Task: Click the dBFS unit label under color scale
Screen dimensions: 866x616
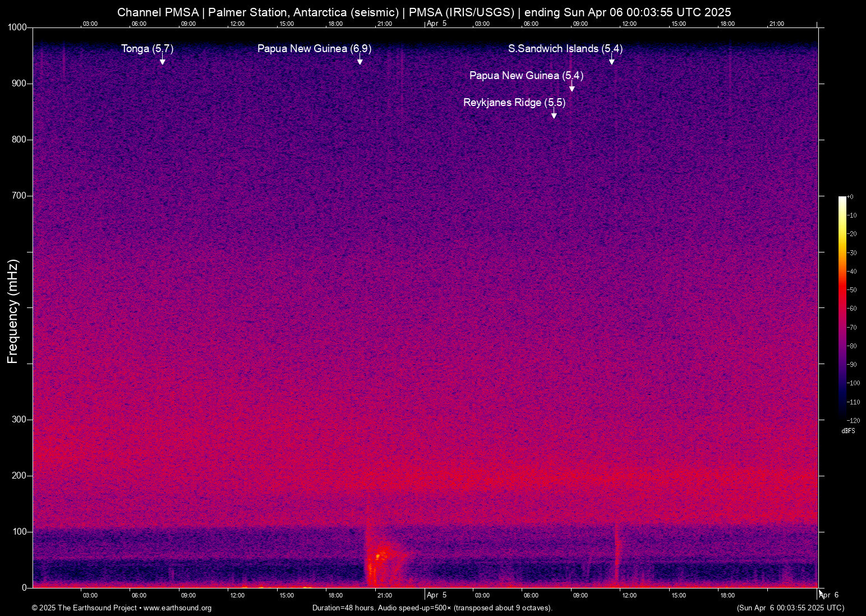Action: click(x=848, y=431)
